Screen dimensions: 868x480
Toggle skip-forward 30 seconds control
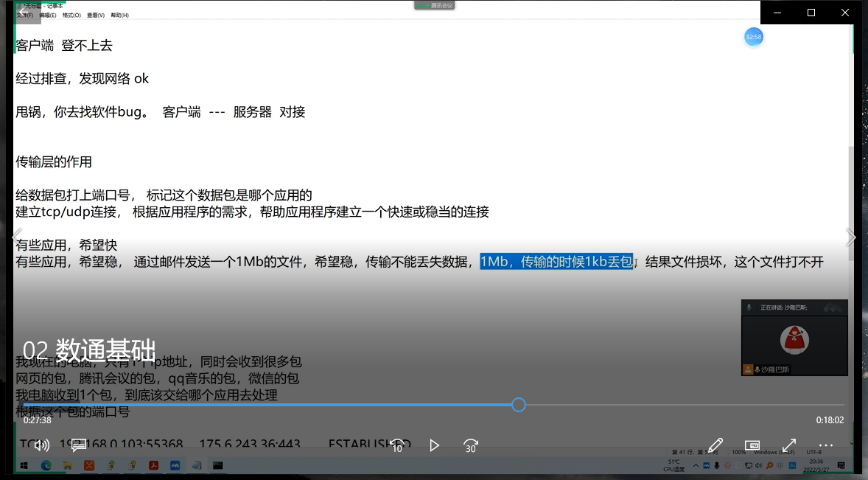click(471, 445)
